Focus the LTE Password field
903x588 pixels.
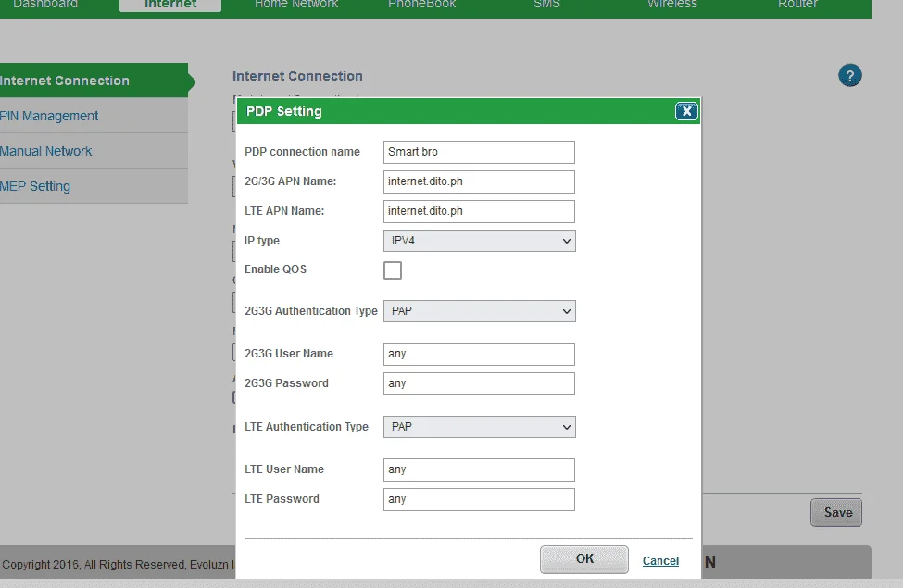coord(479,499)
